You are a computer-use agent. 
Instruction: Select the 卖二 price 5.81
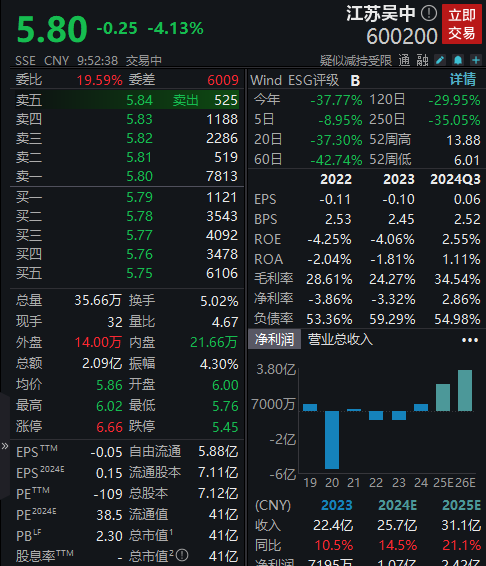click(x=139, y=157)
